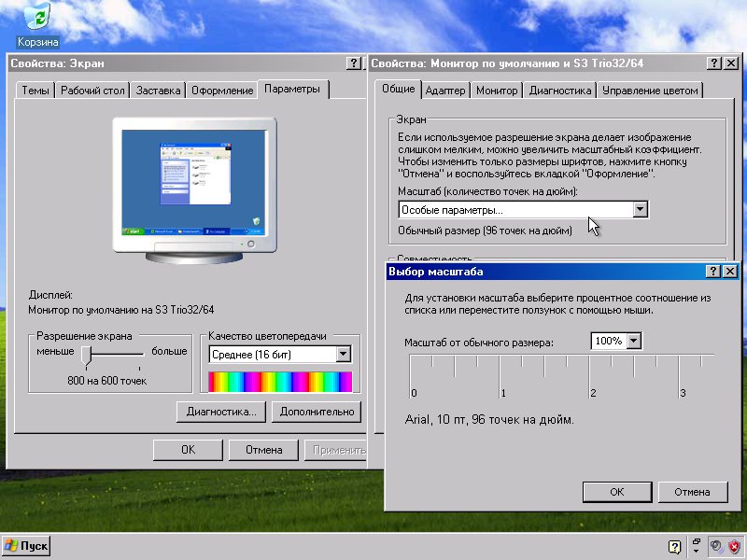Click the help question button in Выбор масштаба
The width and height of the screenshot is (747, 560).
[712, 272]
